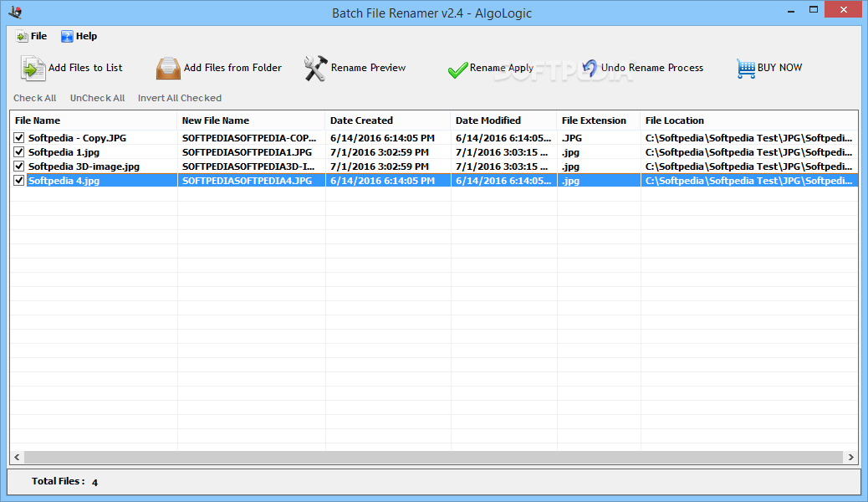The image size is (868, 502).
Task: Click the horizontal scrollbar right arrow
Action: [850, 457]
